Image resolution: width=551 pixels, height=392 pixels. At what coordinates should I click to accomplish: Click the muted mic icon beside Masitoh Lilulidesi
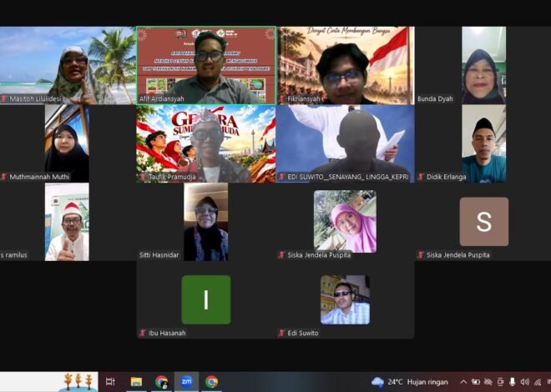4,98
